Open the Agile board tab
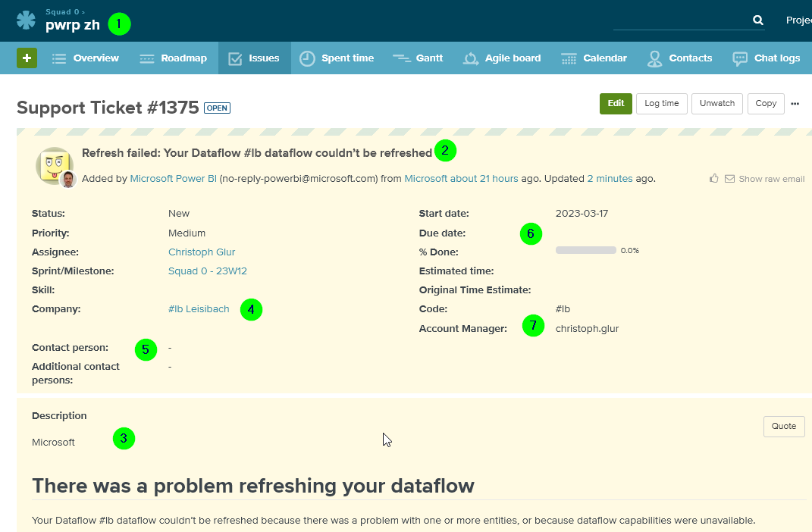812x532 pixels. pyautogui.click(x=501, y=58)
